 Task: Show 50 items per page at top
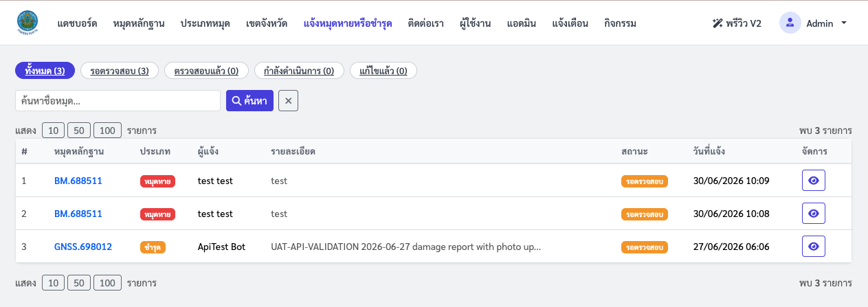tap(79, 130)
